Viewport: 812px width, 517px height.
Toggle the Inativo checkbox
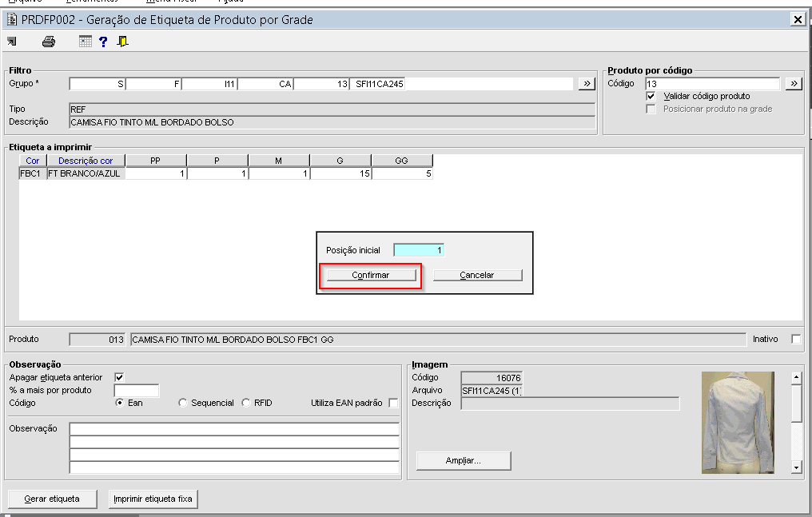(797, 339)
